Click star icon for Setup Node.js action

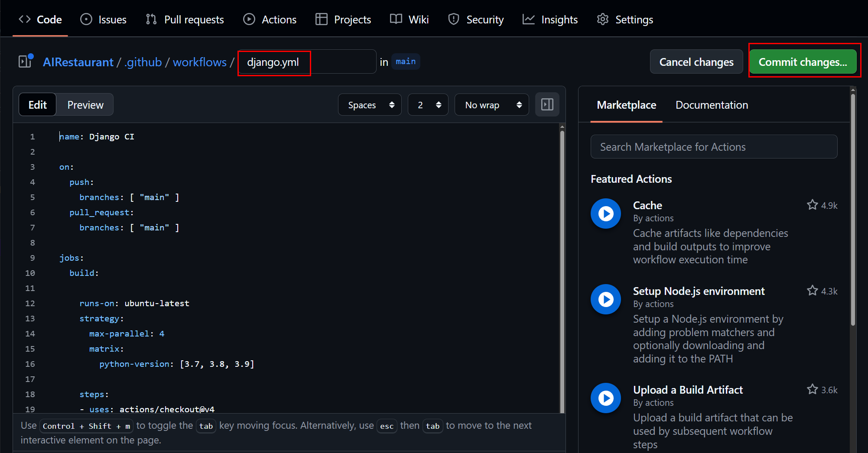click(813, 291)
